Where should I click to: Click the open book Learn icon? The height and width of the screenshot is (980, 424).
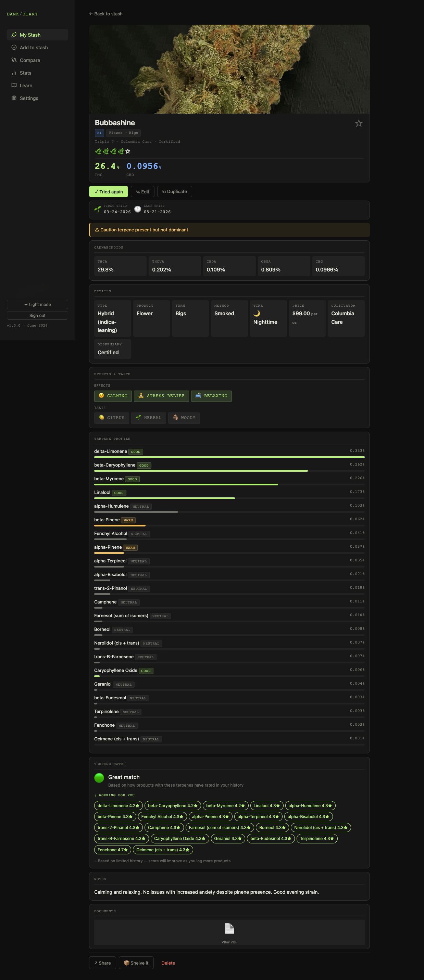14,85
